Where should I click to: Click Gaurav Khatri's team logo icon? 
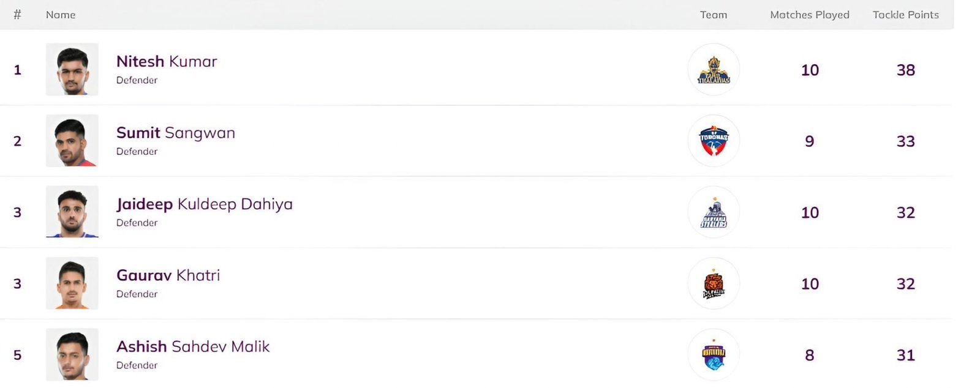click(x=714, y=283)
